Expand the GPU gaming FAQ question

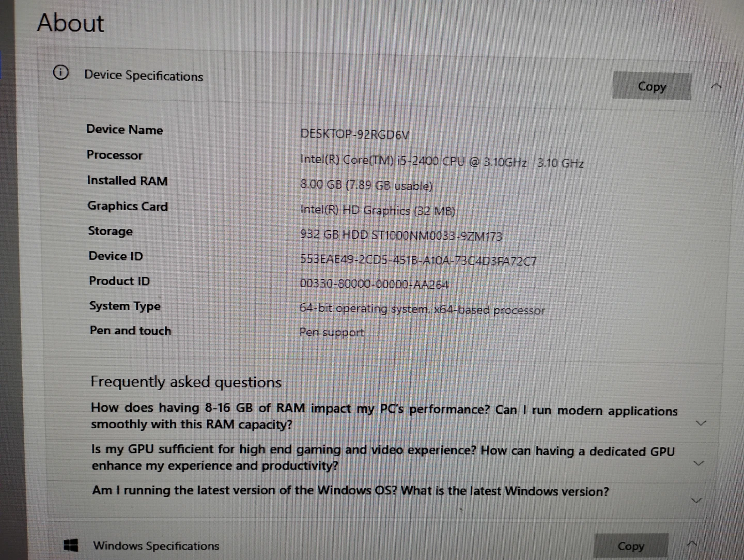(x=699, y=463)
